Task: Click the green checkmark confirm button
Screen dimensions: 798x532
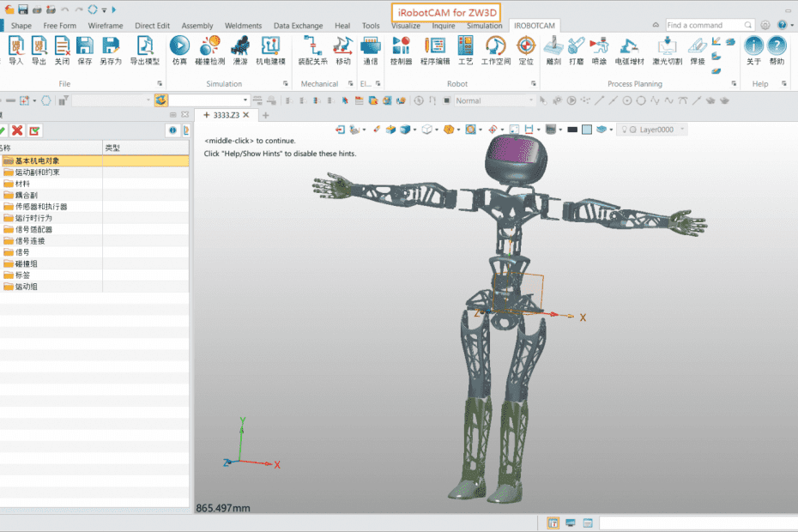Action: (3, 130)
